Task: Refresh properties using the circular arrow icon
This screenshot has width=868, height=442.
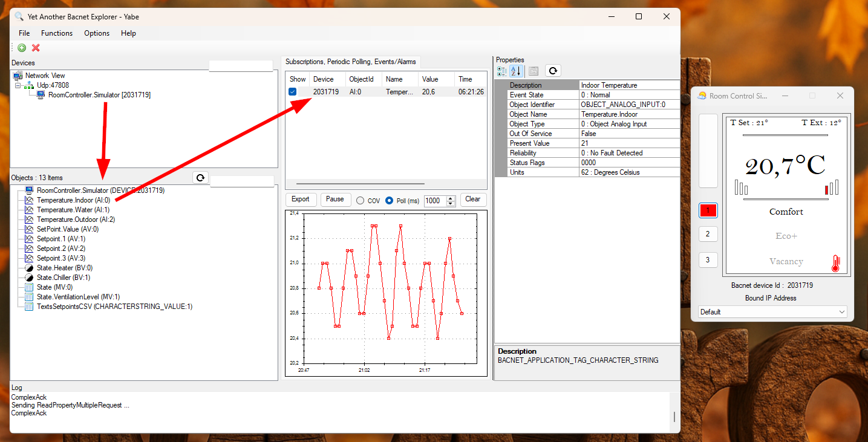Action: tap(553, 71)
